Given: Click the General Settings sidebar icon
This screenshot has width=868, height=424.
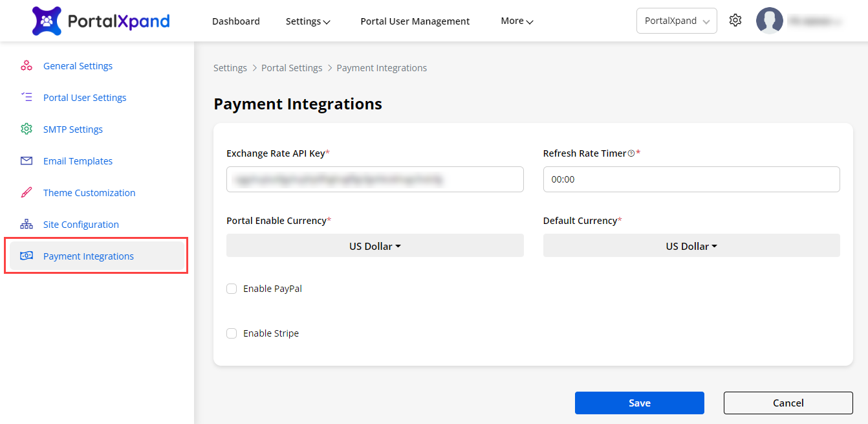Looking at the screenshot, I should tap(27, 66).
